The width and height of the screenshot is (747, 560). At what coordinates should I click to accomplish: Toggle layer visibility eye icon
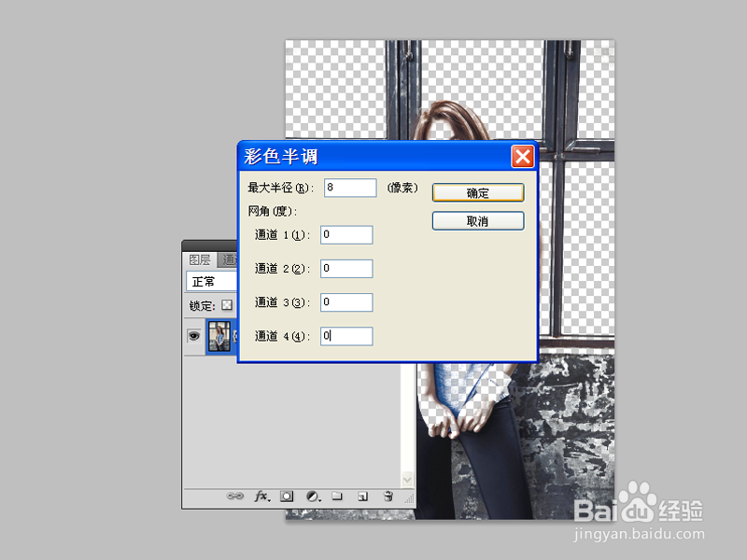click(x=194, y=336)
